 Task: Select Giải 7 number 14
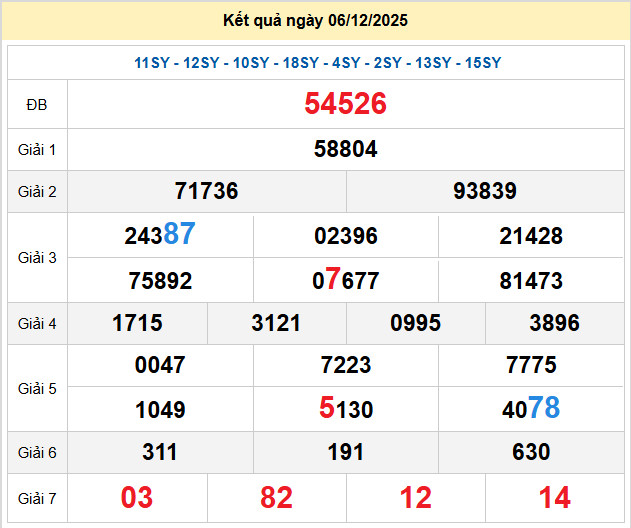tap(554, 497)
